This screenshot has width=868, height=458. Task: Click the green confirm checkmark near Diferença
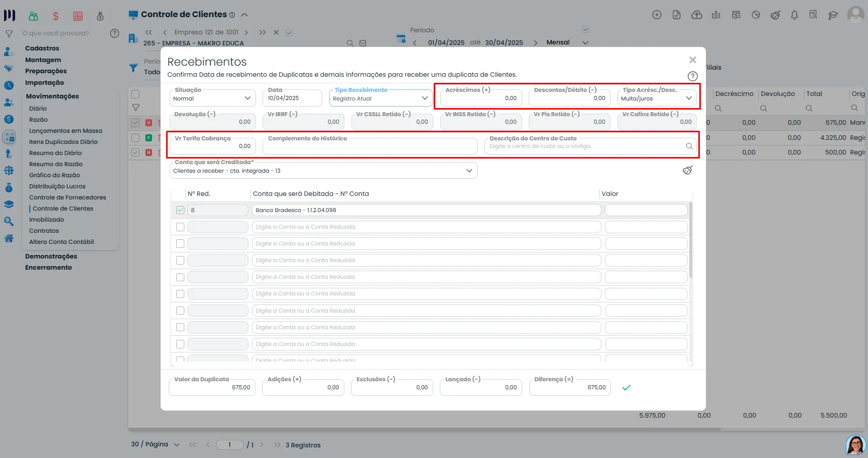(x=626, y=388)
